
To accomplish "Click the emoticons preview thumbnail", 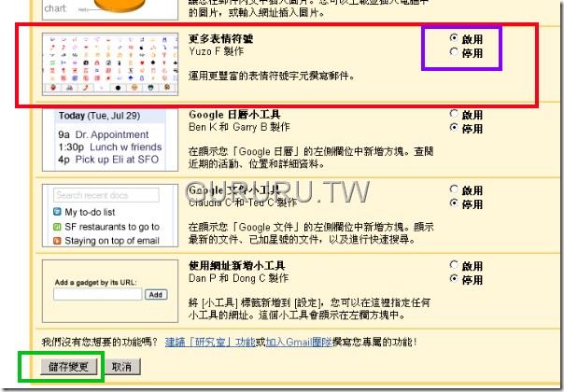I will tap(110, 64).
